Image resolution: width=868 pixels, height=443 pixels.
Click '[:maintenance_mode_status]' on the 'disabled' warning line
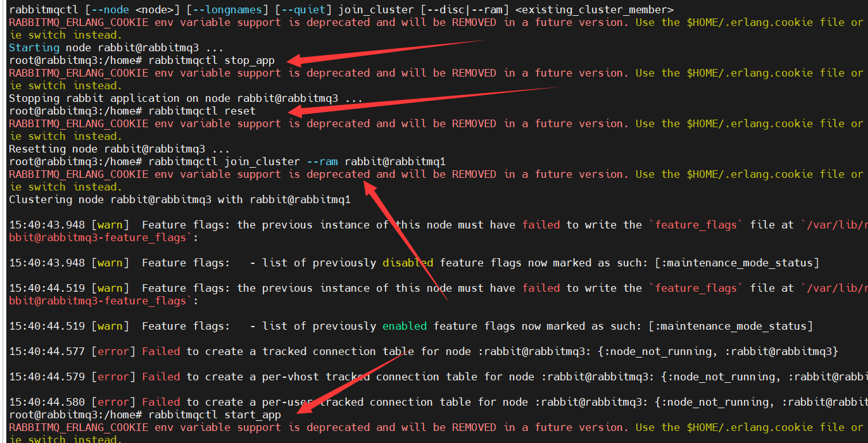[737, 263]
